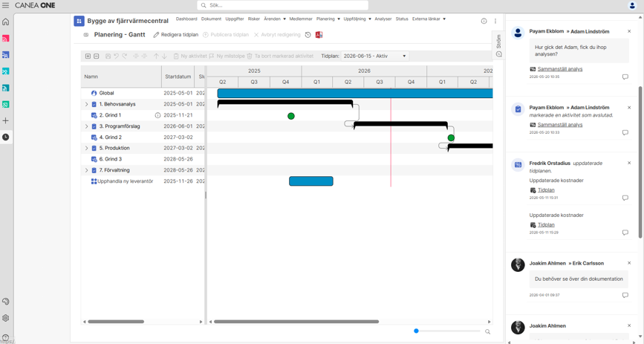Collapse all rows with the minus box icon
The height and width of the screenshot is (344, 644).
[x=96, y=56]
